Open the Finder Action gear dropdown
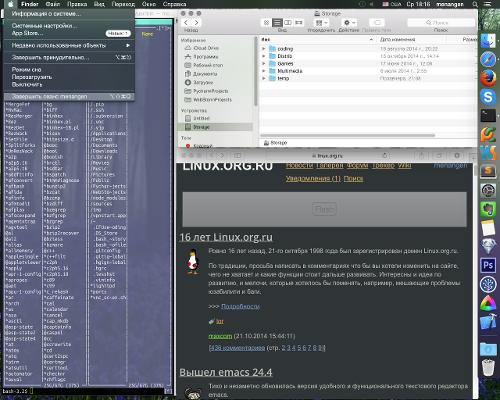The image size is (500, 400). coord(349,23)
